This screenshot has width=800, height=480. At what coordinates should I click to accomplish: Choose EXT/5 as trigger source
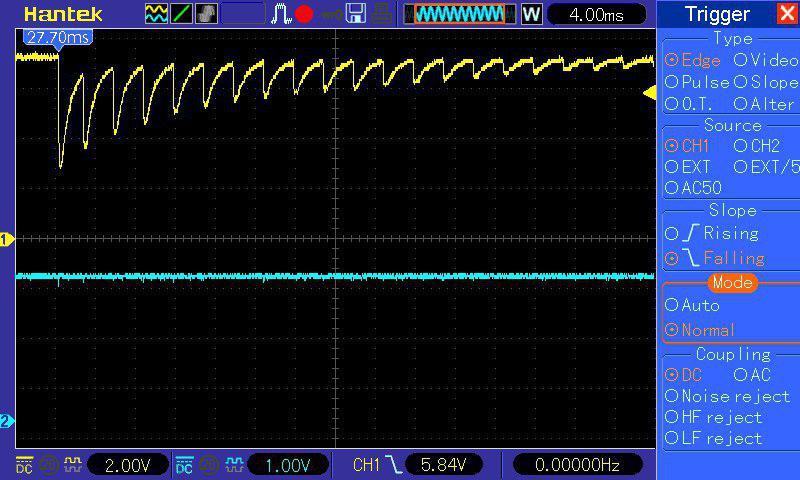coord(766,167)
